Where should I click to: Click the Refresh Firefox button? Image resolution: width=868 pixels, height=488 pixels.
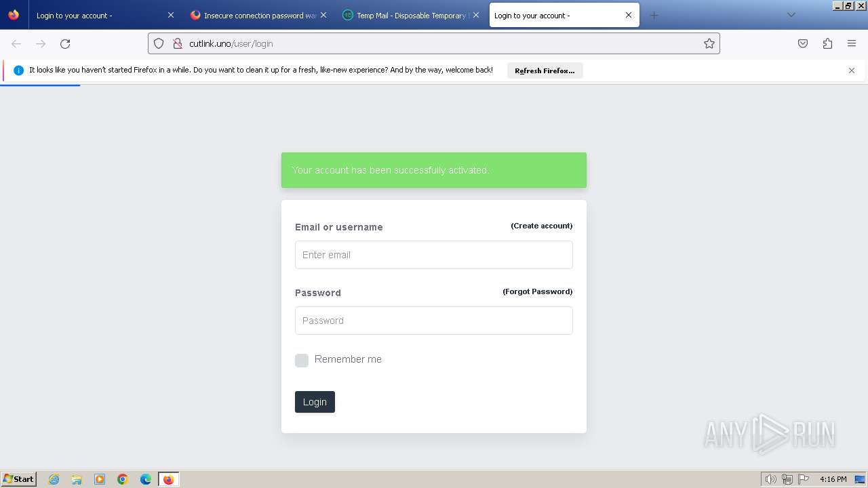pyautogui.click(x=545, y=70)
